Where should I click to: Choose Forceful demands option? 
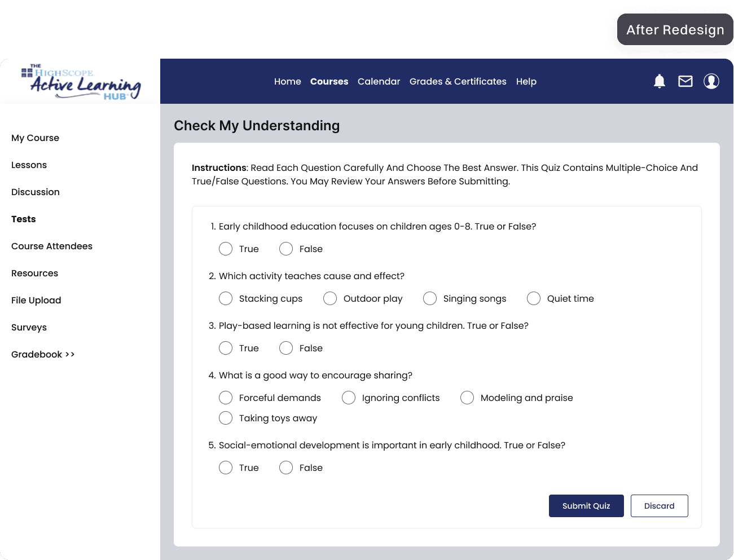[226, 398]
